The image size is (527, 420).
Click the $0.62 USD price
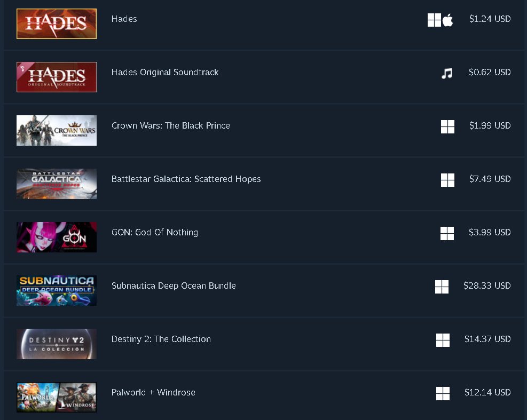point(490,72)
